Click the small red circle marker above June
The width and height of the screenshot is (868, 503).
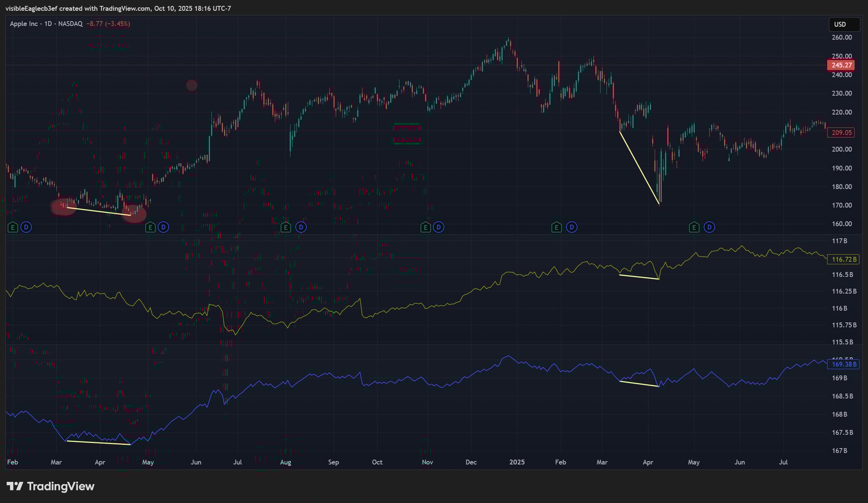coord(192,85)
